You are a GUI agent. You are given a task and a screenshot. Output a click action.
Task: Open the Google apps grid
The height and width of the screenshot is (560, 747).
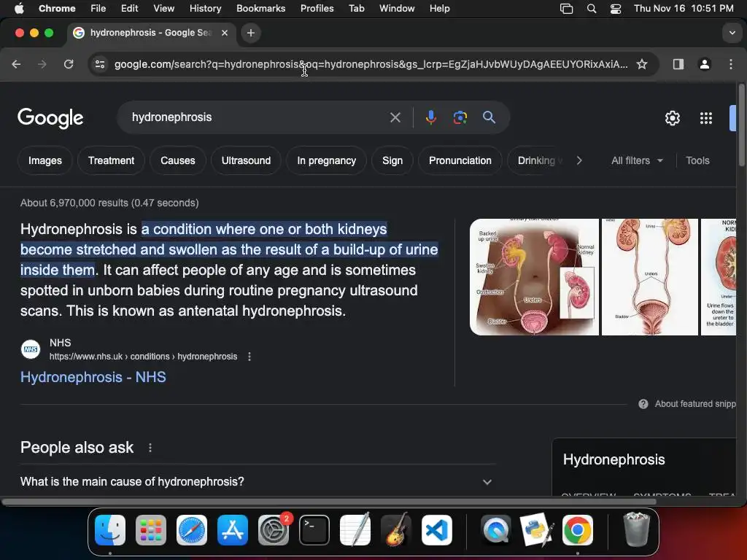(706, 118)
